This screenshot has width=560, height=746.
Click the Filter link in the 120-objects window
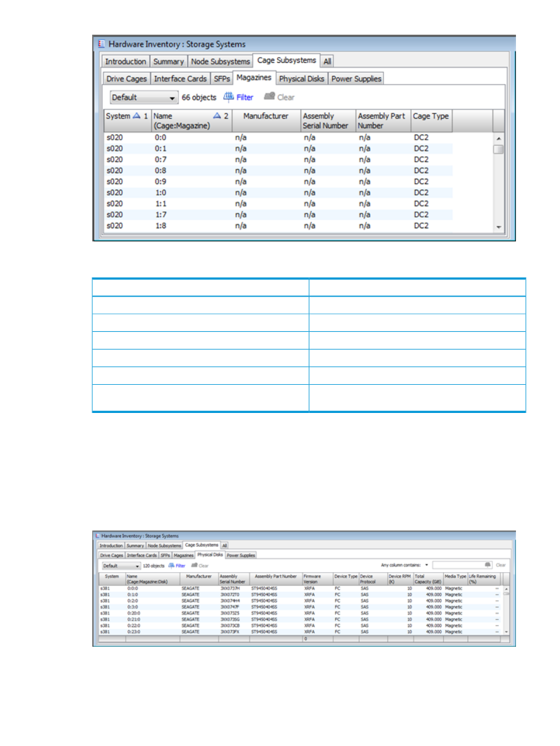point(181,566)
